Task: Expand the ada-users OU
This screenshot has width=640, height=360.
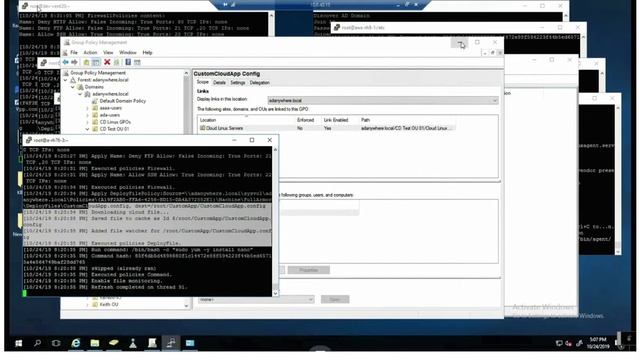Action: [87, 115]
